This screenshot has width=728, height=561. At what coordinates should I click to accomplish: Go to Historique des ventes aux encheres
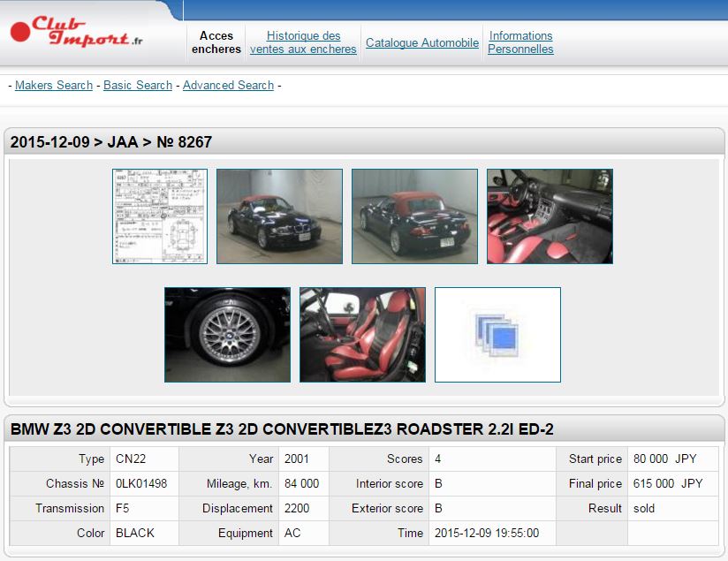pyautogui.click(x=303, y=42)
